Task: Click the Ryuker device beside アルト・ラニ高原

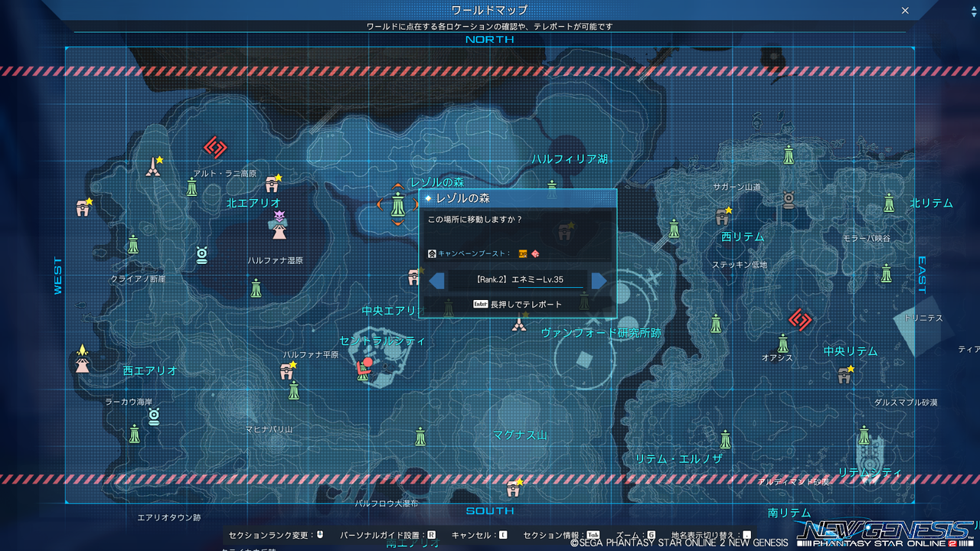Action: pos(192,187)
